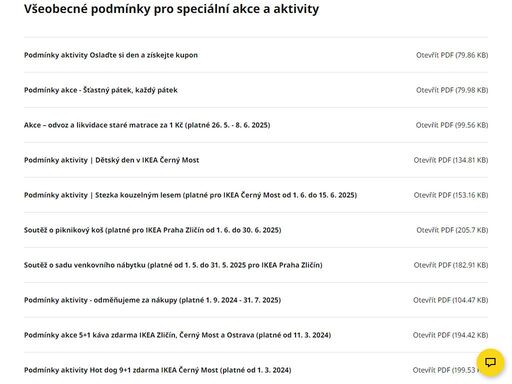512x384 pixels.
Task: Open PDF sized 182.91 KB
Action: tap(451, 265)
